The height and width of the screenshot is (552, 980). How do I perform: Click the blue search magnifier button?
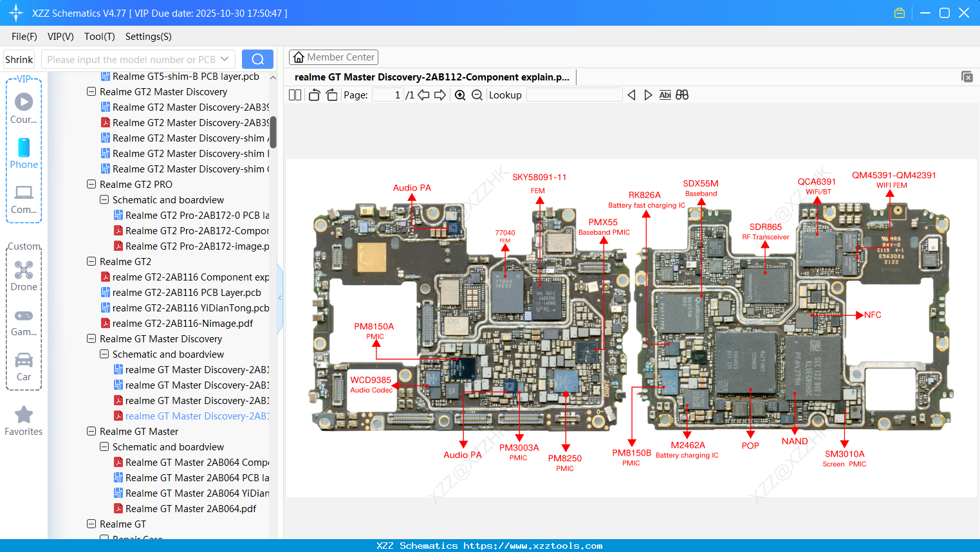coord(257,59)
